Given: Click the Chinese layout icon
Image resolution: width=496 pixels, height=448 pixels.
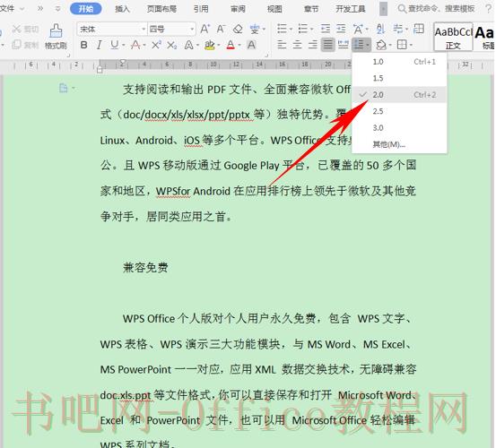Looking at the screenshot, I should click(358, 29).
